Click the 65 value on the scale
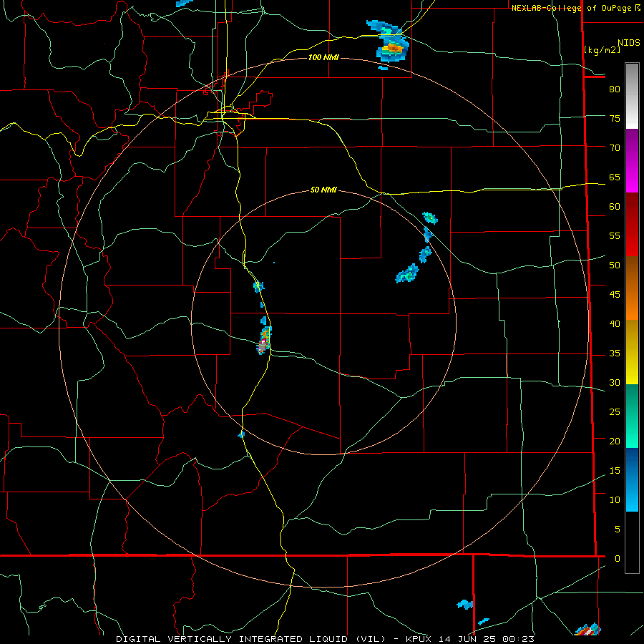 (615, 177)
